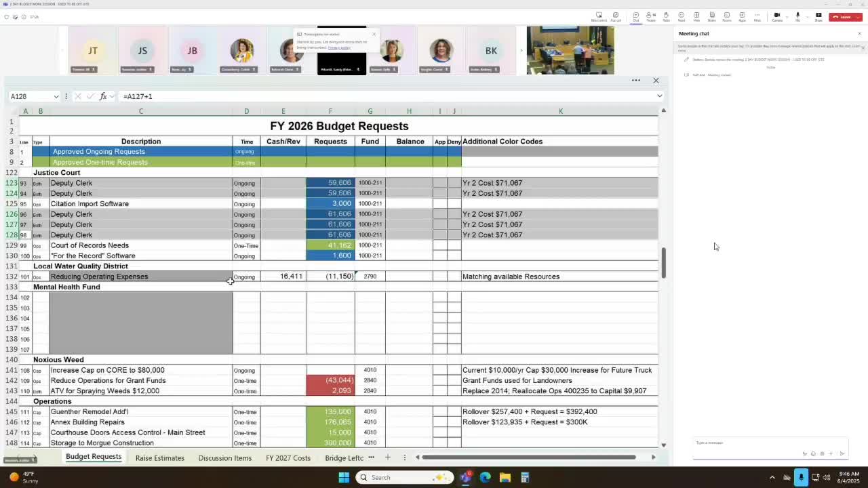Screen dimensions: 868x488
Task: Add a new worksheet with the plus button
Action: 387,457
